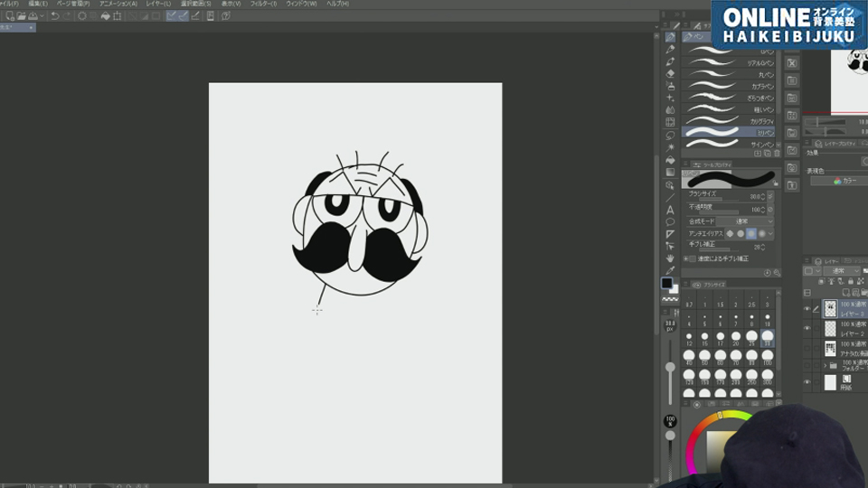Screen dimensions: 868x488
Task: Open the フィルター(I) menu
Action: pos(263,4)
